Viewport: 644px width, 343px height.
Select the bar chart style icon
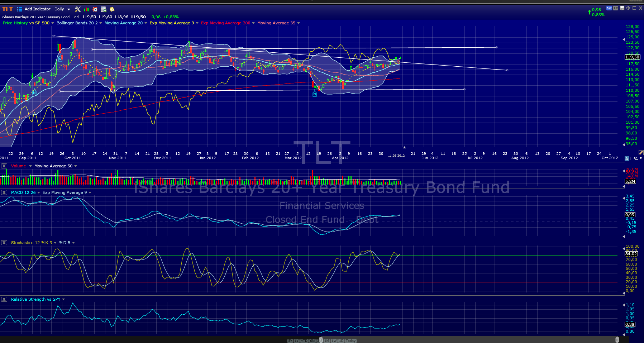(86, 9)
